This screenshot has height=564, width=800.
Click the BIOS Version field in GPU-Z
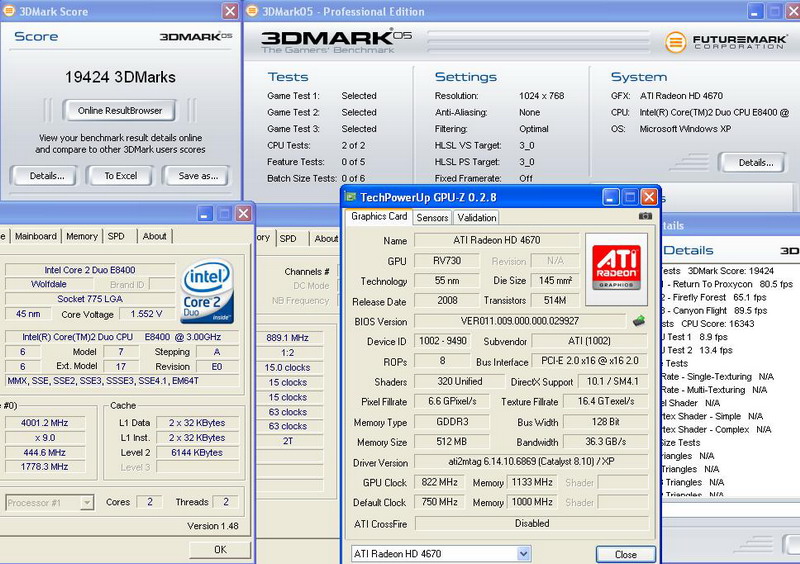[520, 321]
